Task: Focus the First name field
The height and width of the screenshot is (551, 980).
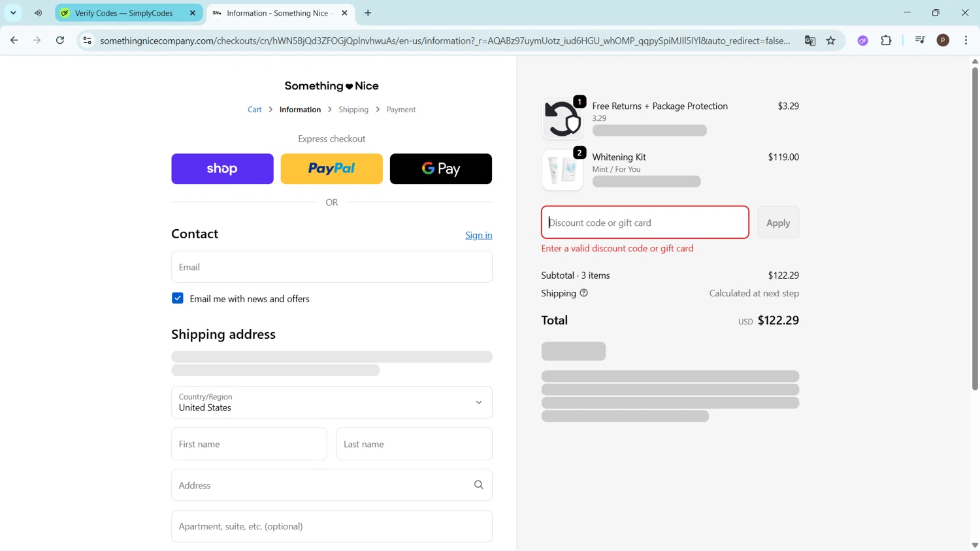Action: coord(249,444)
